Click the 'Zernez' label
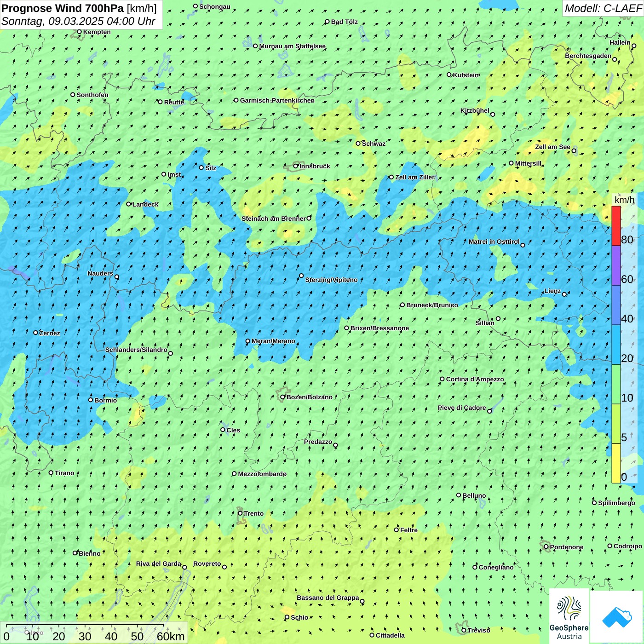This screenshot has height=644, width=644. tap(50, 333)
